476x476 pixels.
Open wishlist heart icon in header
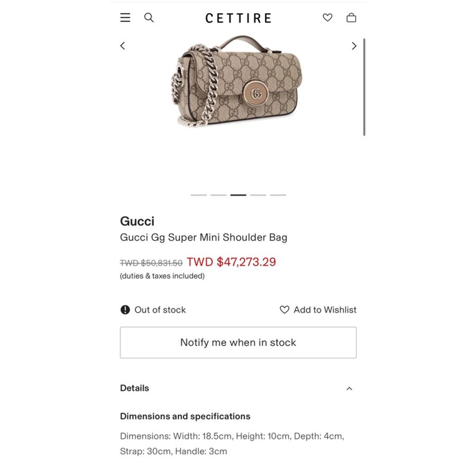pos(327,17)
